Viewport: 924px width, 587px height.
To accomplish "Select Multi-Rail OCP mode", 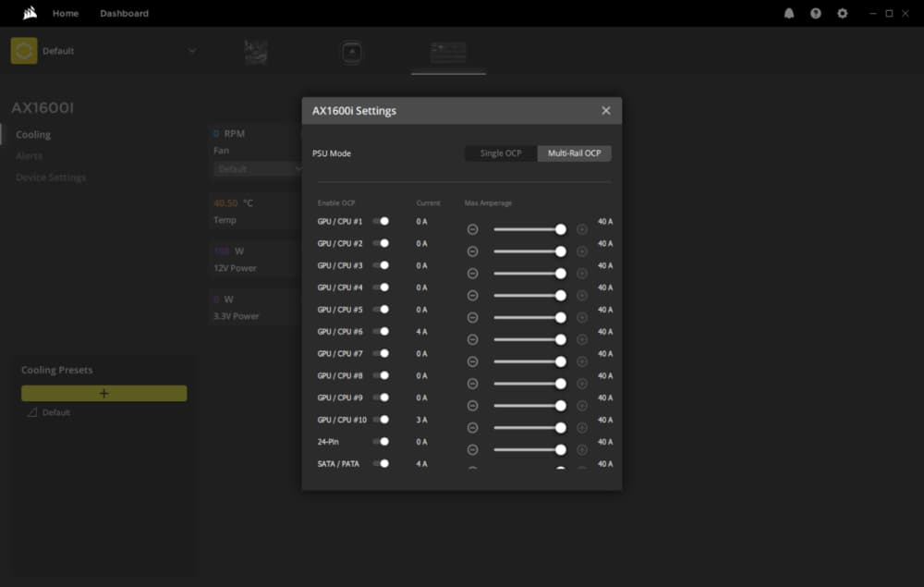I will [x=575, y=153].
